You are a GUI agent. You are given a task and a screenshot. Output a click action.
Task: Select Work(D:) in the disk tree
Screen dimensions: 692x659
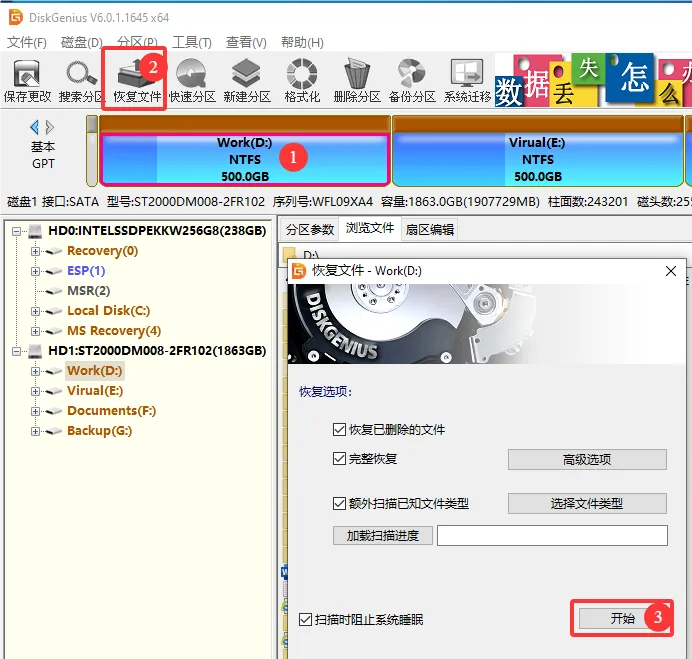pos(94,371)
